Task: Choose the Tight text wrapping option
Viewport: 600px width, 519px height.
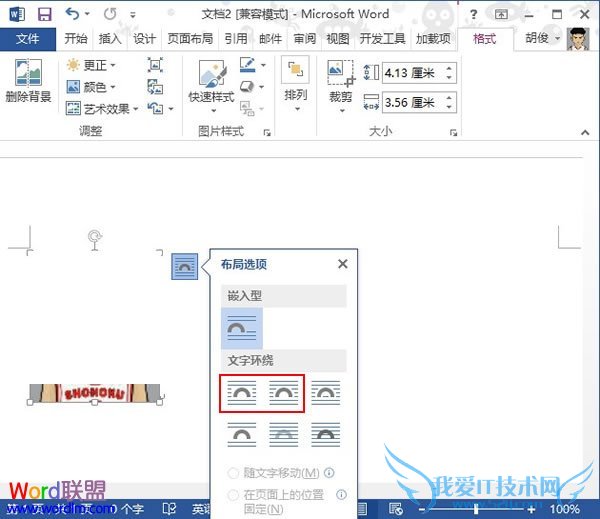Action: point(283,392)
